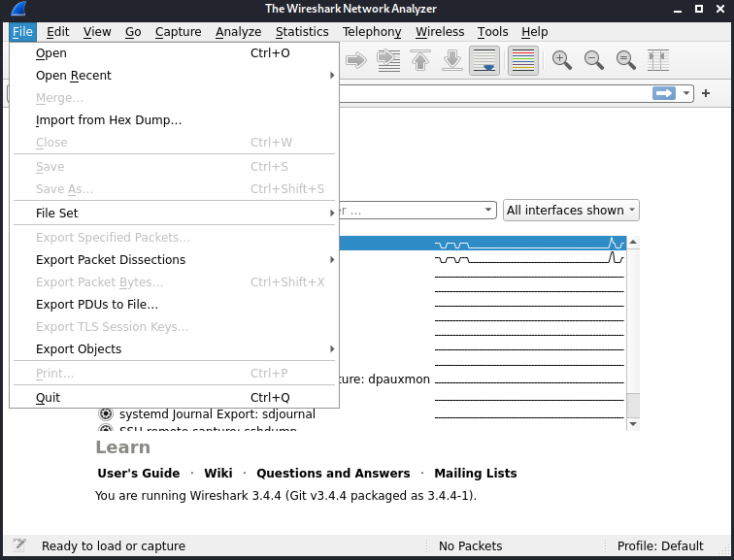Open the Go menu
734x560 pixels.
click(133, 32)
